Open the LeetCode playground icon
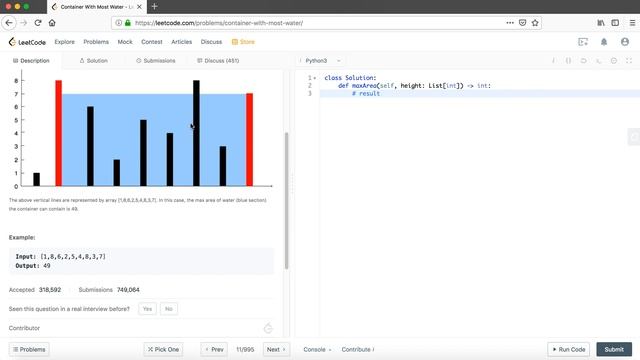Viewport: 640px width, 360px height. [583, 42]
